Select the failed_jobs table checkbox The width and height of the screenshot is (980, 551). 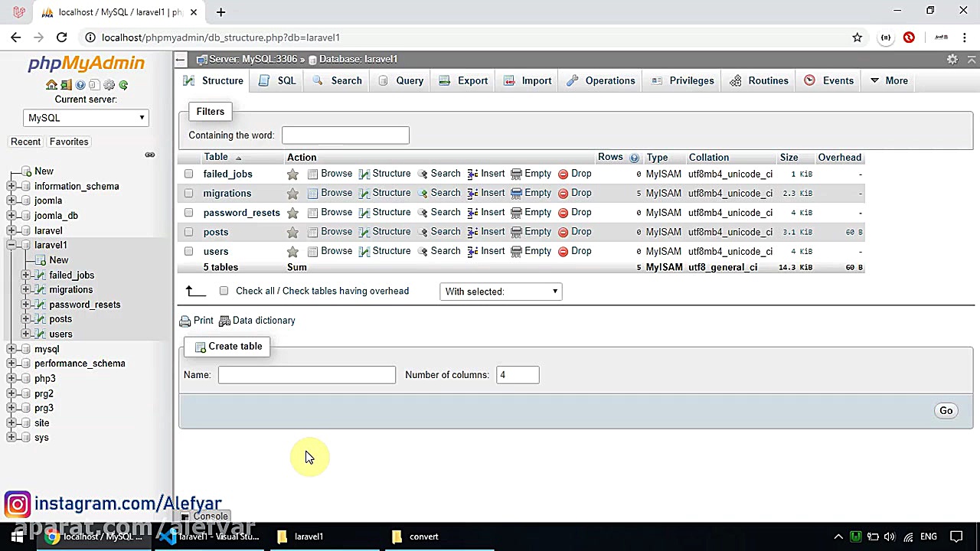click(188, 174)
